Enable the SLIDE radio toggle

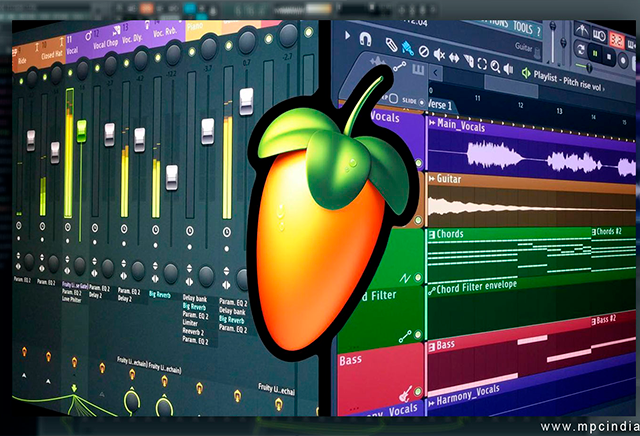click(x=422, y=102)
